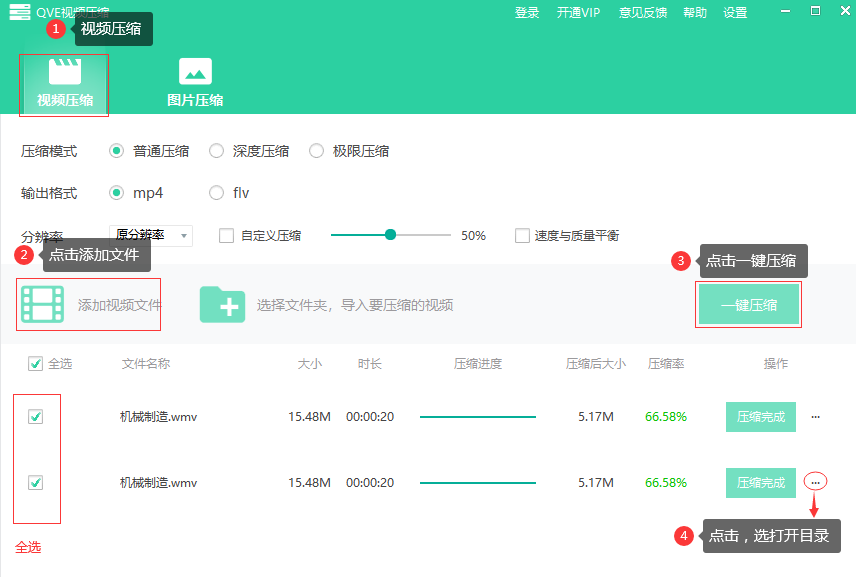
Task: Click the ellipsis icon to open output directory
Action: (815, 481)
